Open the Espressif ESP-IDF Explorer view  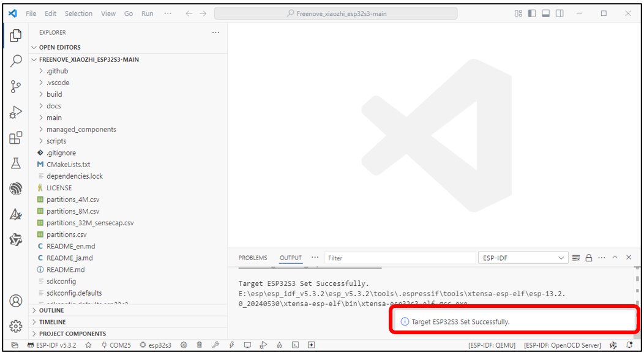[x=15, y=189]
